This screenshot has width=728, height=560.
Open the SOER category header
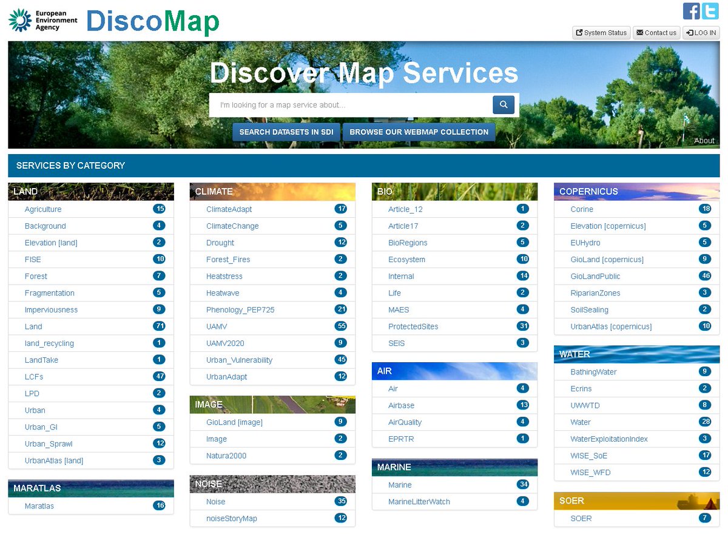(x=636, y=501)
